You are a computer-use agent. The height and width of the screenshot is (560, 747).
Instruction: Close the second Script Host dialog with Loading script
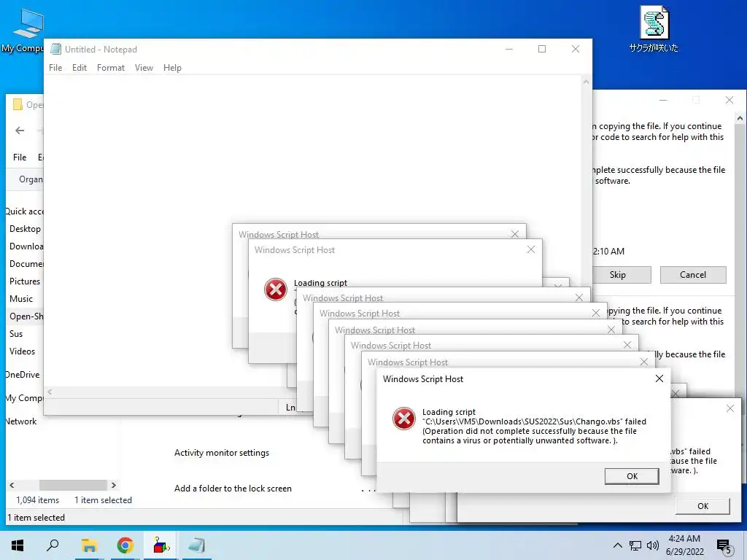[x=531, y=249]
